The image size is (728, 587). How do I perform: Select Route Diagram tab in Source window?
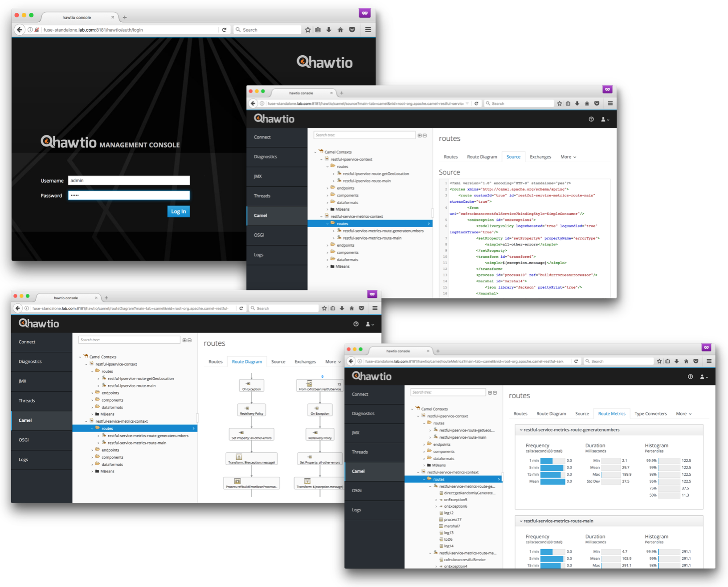click(x=482, y=157)
